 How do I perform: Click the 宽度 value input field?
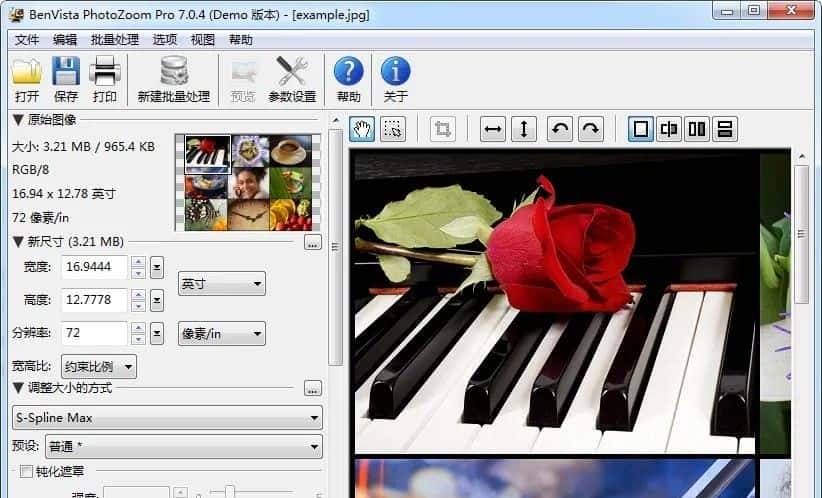point(94,268)
